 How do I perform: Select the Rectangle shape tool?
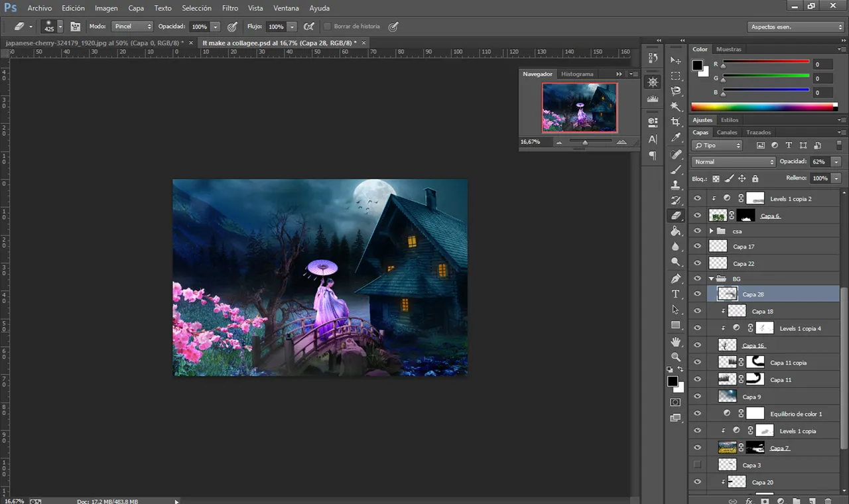[x=676, y=325]
